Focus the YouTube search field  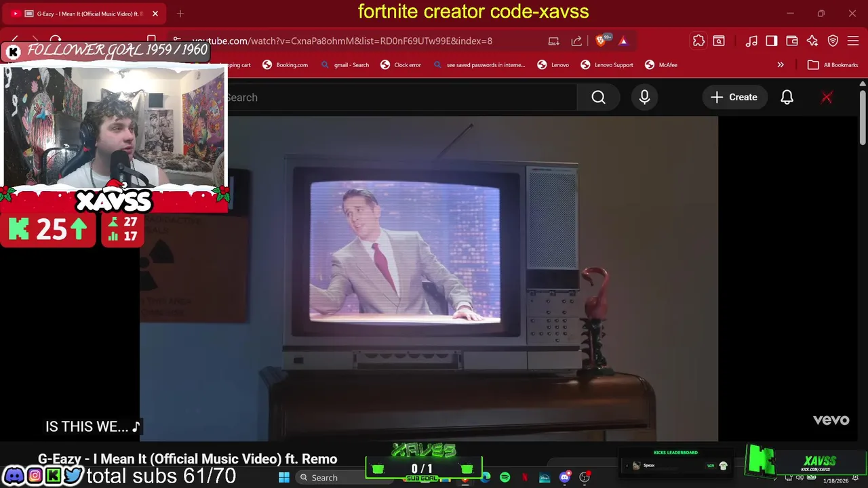401,98
